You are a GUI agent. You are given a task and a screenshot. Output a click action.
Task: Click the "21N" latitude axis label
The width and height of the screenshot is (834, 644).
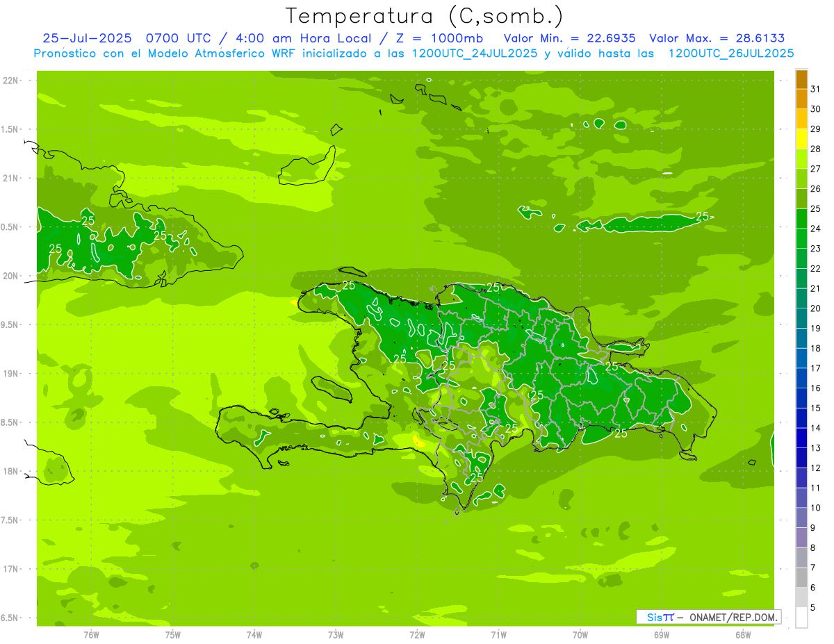(x=10, y=179)
